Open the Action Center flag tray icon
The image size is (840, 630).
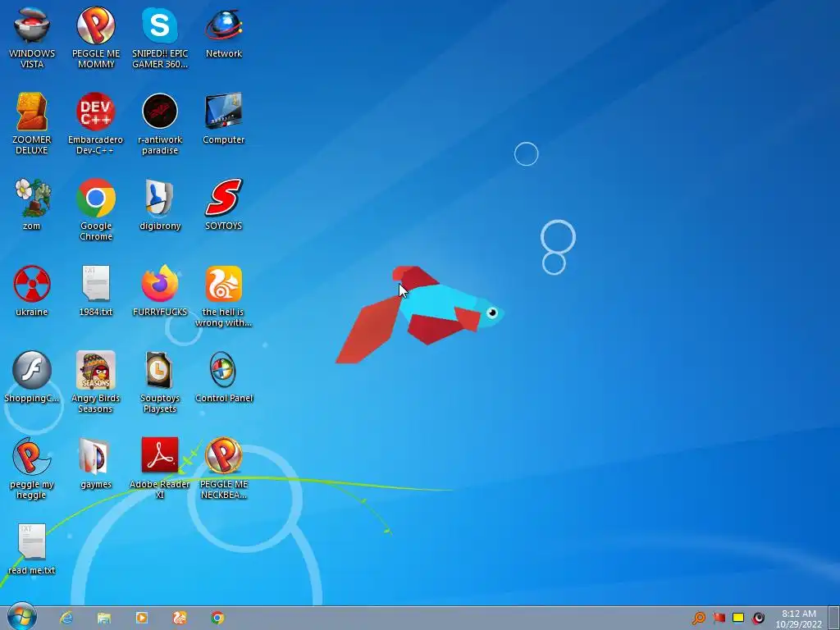click(719, 619)
